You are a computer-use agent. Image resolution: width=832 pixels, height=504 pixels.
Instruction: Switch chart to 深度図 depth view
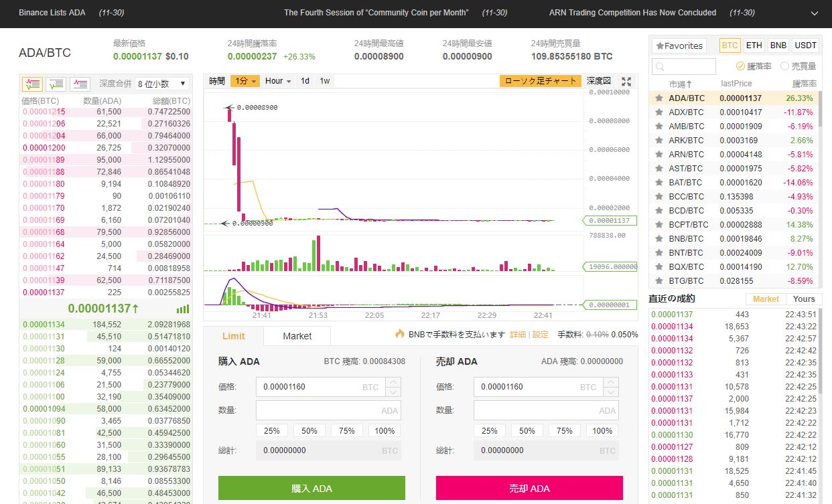coord(599,81)
